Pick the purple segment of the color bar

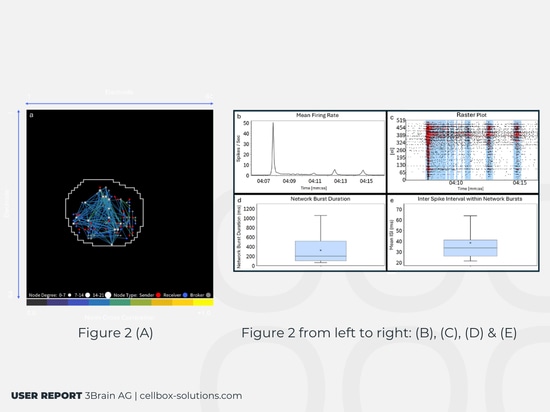(58, 302)
